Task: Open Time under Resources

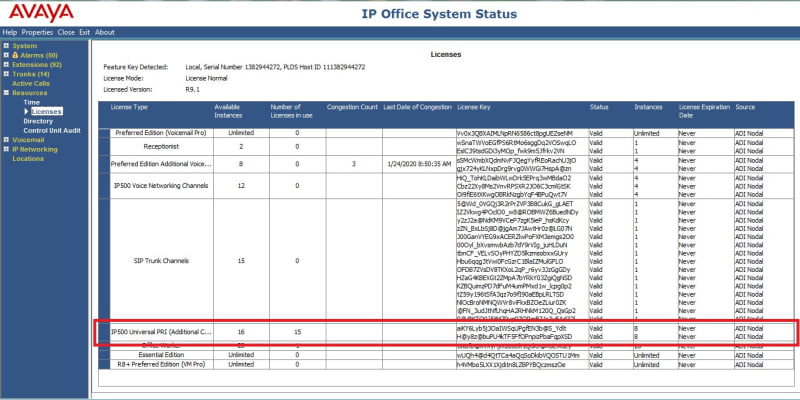Action: (x=31, y=102)
